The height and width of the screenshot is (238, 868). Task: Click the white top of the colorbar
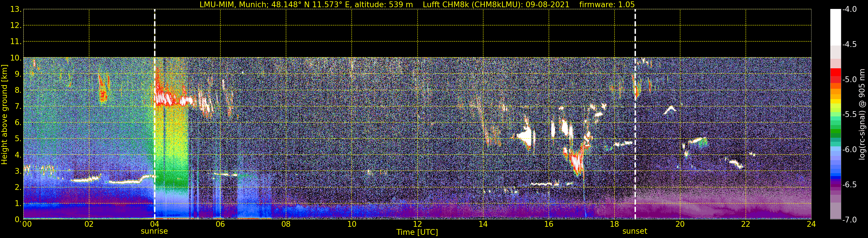[835, 27]
